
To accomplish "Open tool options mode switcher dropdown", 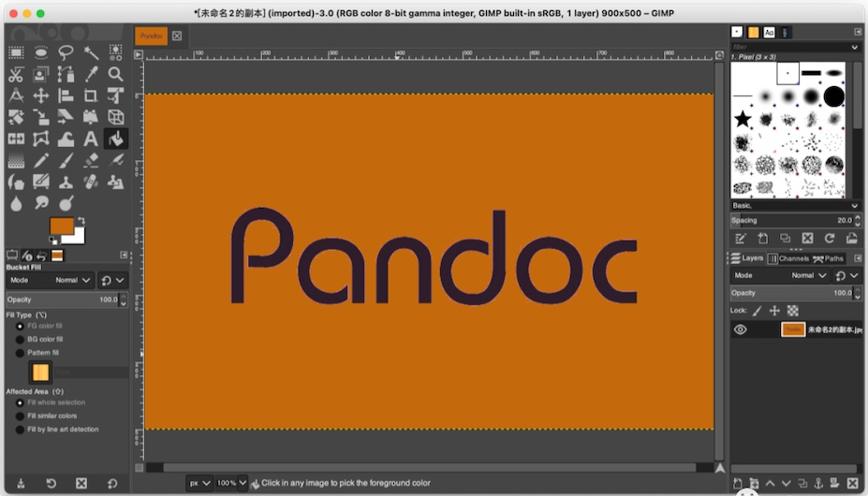I will (x=112, y=280).
